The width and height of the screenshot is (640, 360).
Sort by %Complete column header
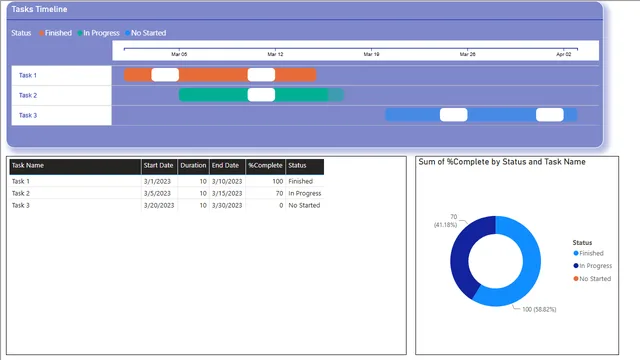tap(265, 166)
